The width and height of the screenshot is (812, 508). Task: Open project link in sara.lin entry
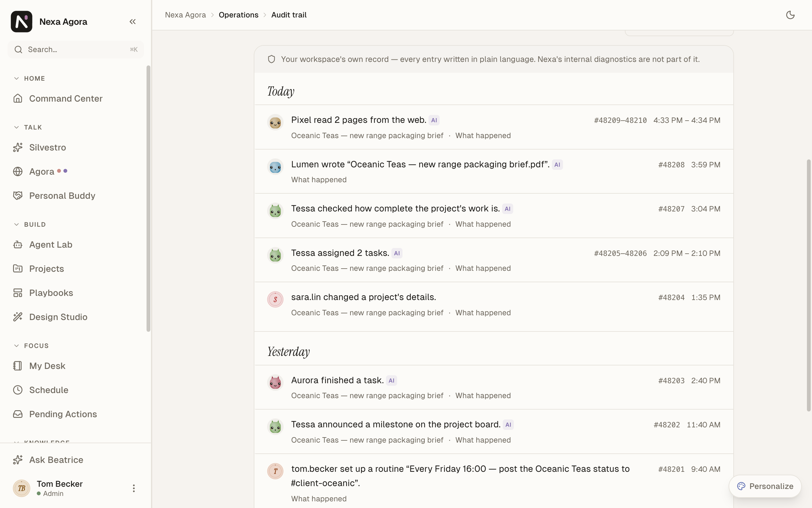pyautogui.click(x=367, y=312)
